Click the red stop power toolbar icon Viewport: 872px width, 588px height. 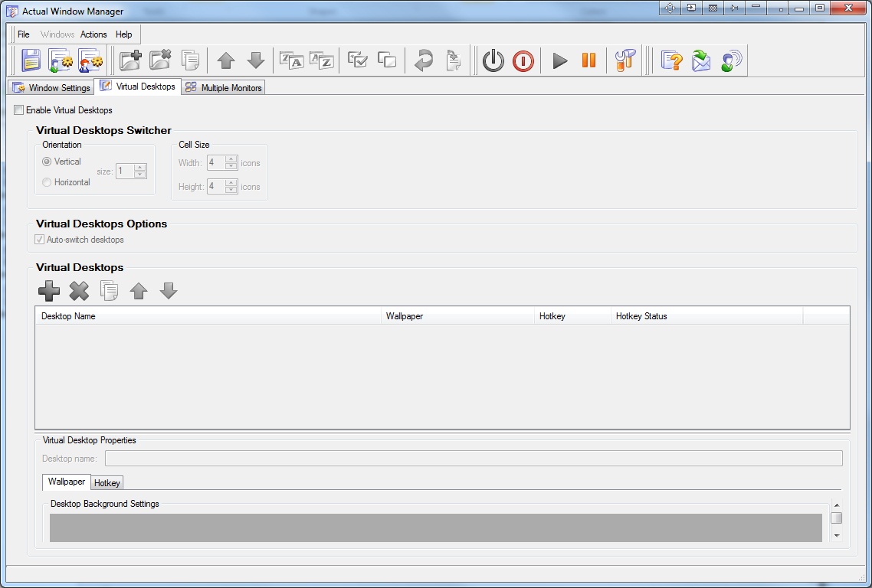pos(523,60)
